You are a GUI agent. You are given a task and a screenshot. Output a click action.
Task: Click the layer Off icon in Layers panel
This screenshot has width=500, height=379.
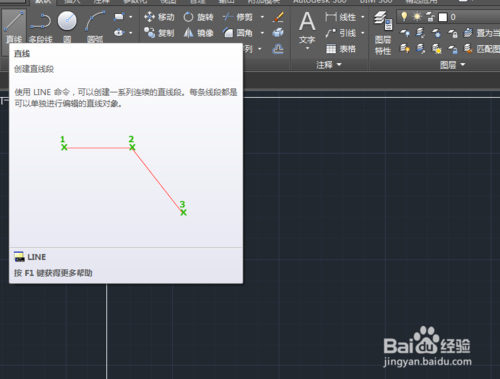405,33
